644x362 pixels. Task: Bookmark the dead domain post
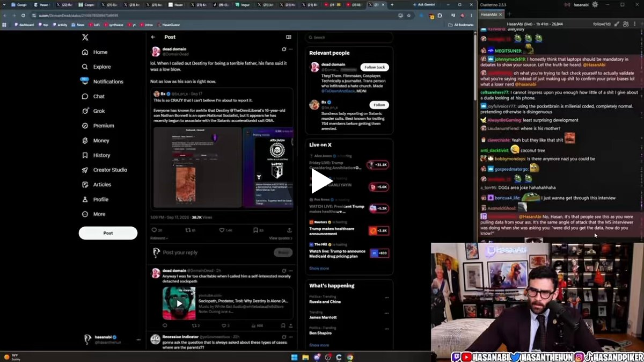point(255,230)
